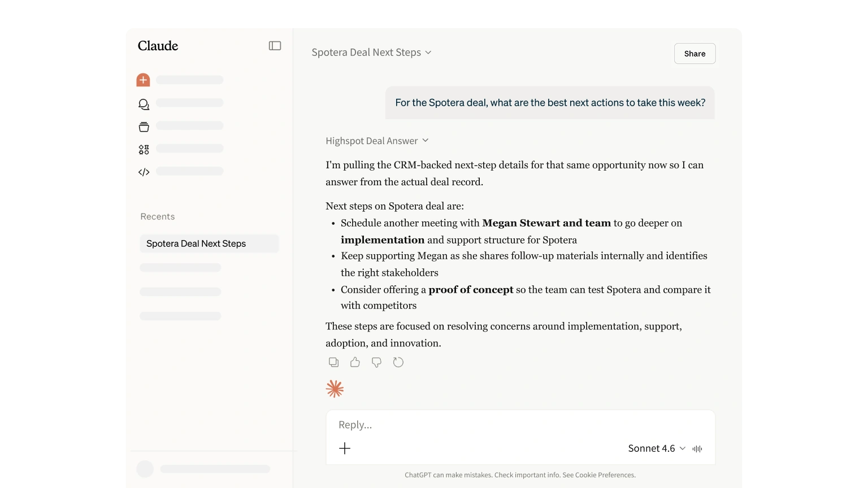This screenshot has width=868, height=488.
Task: Activate voice mode waveform icon
Action: [697, 448]
